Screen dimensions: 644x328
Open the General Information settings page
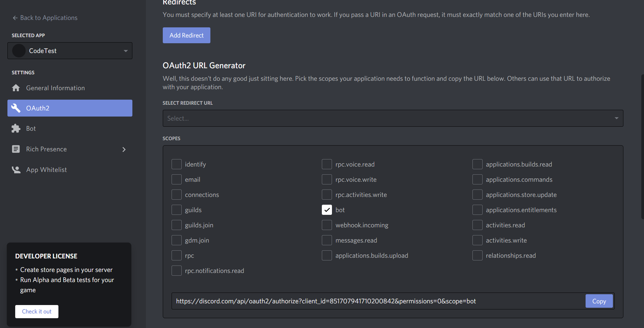pos(70,88)
